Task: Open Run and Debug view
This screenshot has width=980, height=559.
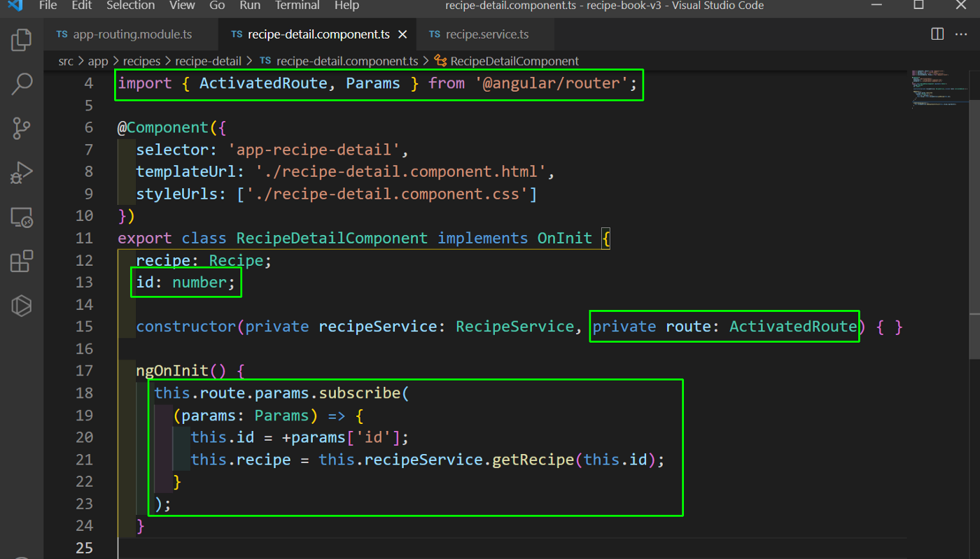Action: click(x=22, y=173)
